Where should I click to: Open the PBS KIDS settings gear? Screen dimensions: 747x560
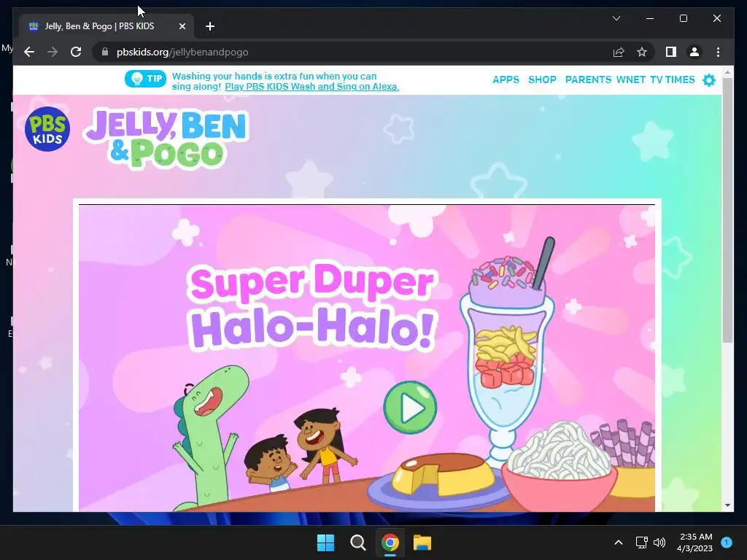(709, 80)
